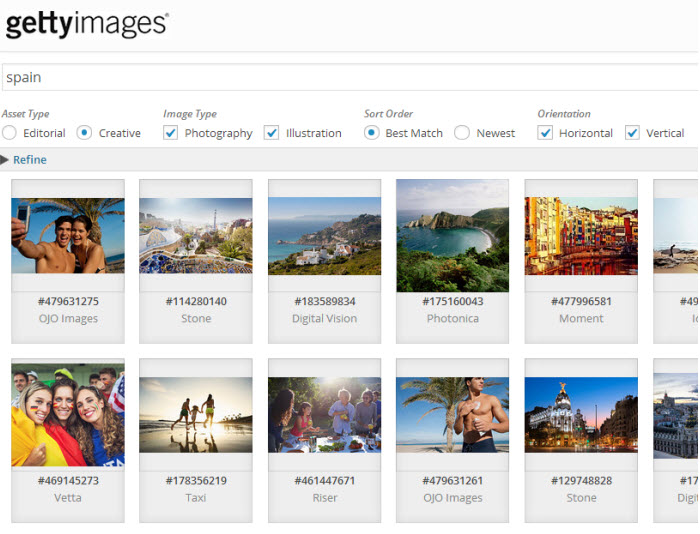Select Newest sort order radio button
Screen dimensions: 700x534
pyautogui.click(x=462, y=133)
